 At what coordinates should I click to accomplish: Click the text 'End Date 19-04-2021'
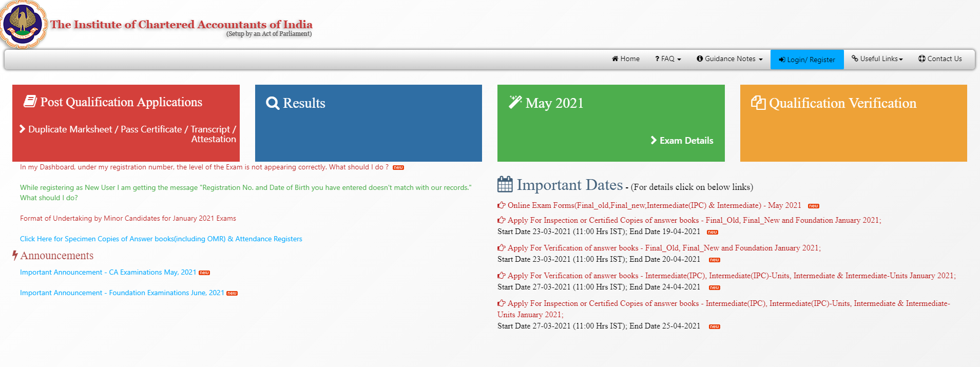665,231
